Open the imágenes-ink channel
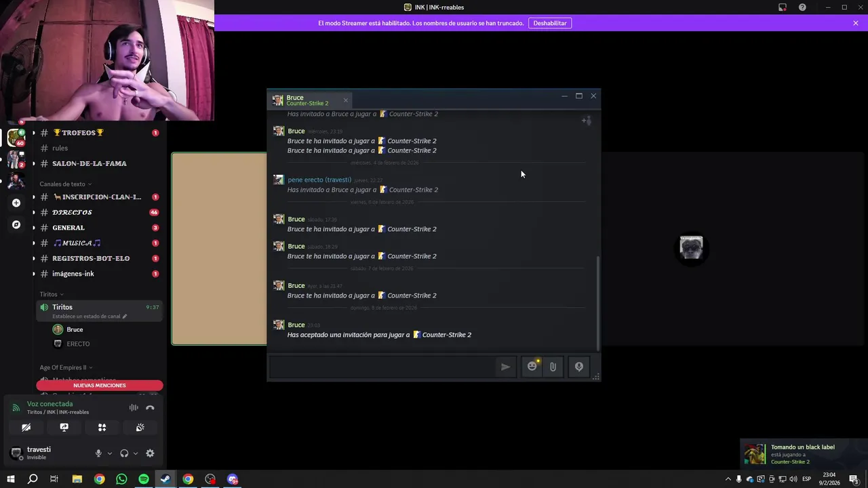Screen dimensions: 868x488 click(99, 274)
